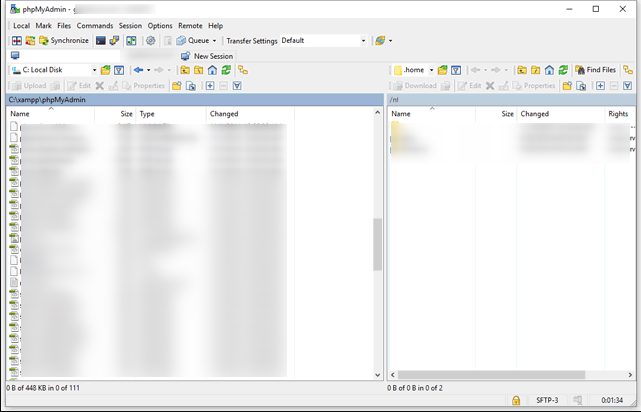Open Preferences gear icon
Screen dimensions: 641x412
point(150,40)
